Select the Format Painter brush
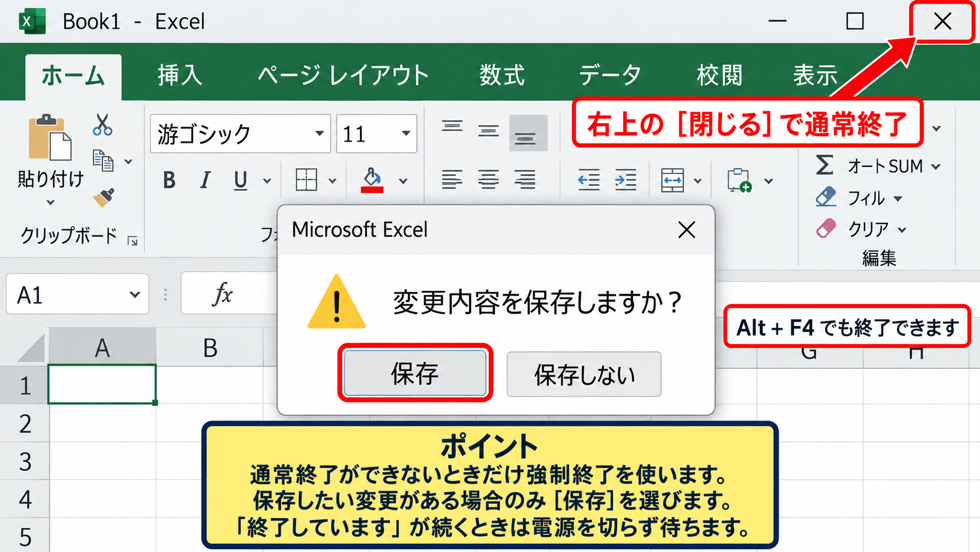This screenshot has width=980, height=552. [103, 197]
